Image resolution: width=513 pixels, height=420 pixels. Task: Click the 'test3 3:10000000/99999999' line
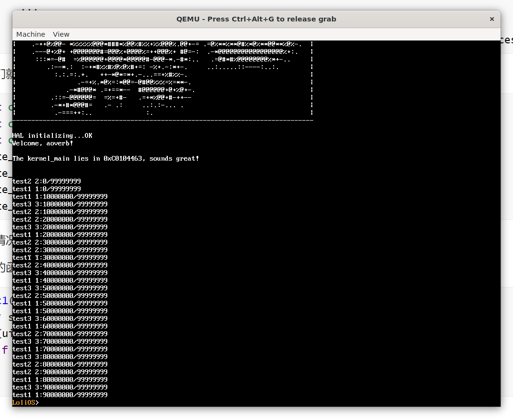pyautogui.click(x=60, y=205)
